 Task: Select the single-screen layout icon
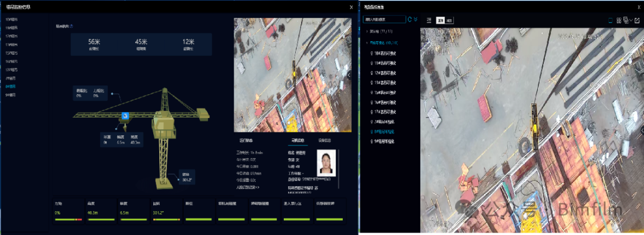coord(611,20)
